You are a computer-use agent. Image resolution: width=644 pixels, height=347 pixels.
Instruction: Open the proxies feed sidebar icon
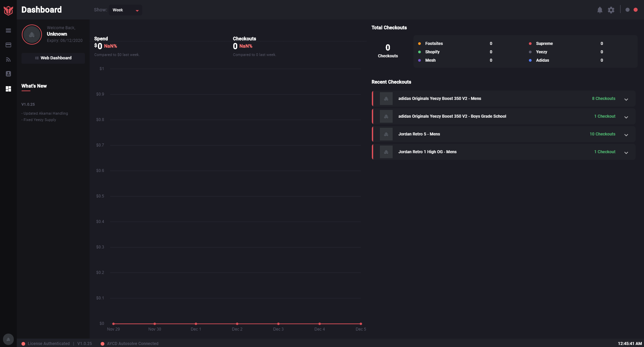(x=8, y=60)
